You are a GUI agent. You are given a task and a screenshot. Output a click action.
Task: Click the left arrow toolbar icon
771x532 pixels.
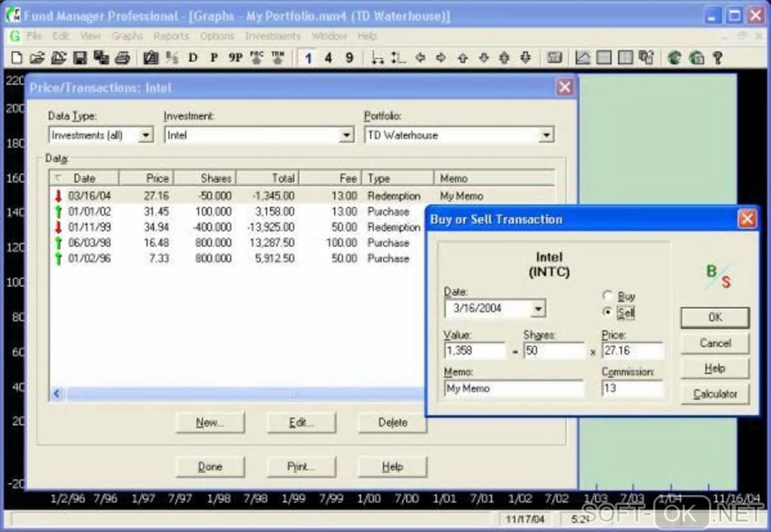click(420, 58)
